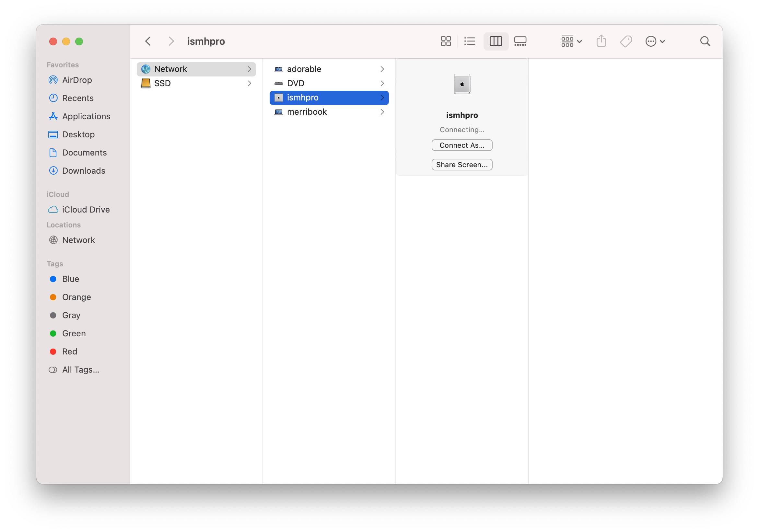Viewport: 759px width, 532px height.
Task: Click the Edit Tags icon
Action: click(626, 41)
